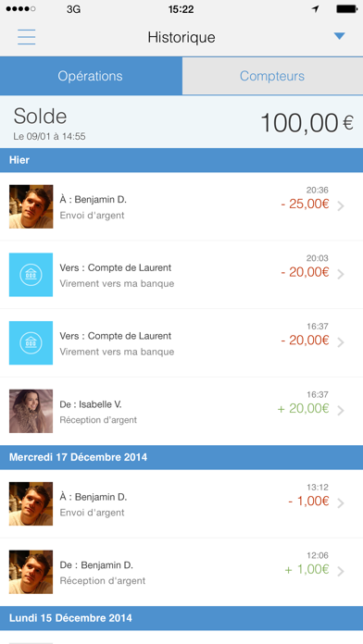Viewport: 363px width, 644px height.
Task: View the Solde 100,00 € balance
Action: tap(181, 122)
